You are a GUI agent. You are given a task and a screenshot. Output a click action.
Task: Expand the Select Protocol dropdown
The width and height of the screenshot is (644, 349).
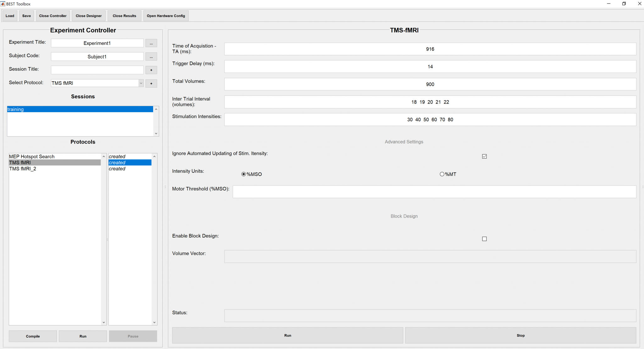tap(141, 83)
